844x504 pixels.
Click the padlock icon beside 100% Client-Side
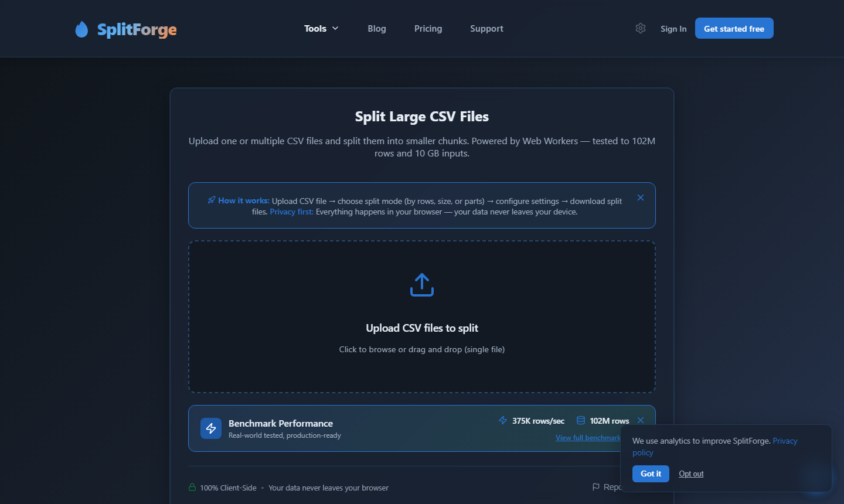[192, 487]
